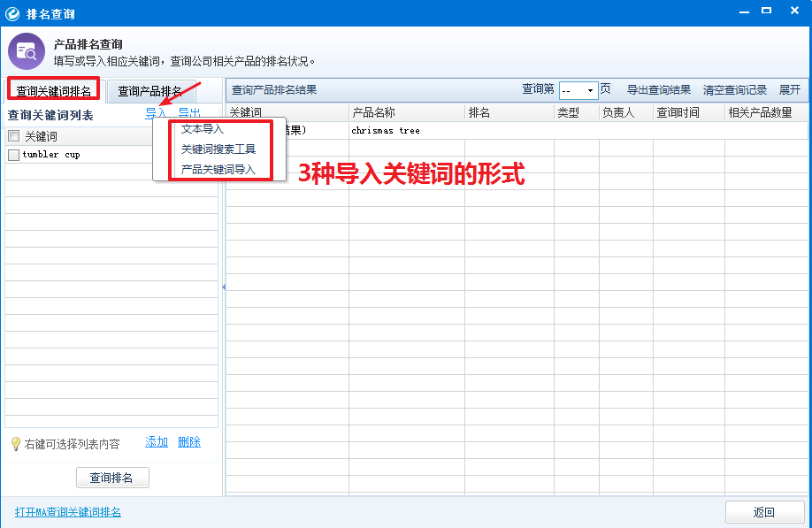This screenshot has width=812, height=528.
Task: Switch to the 查询产品排名 tab
Action: [149, 90]
